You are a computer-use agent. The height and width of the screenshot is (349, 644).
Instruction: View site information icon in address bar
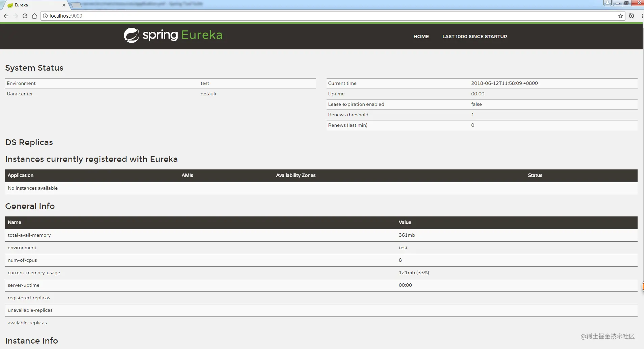point(45,16)
